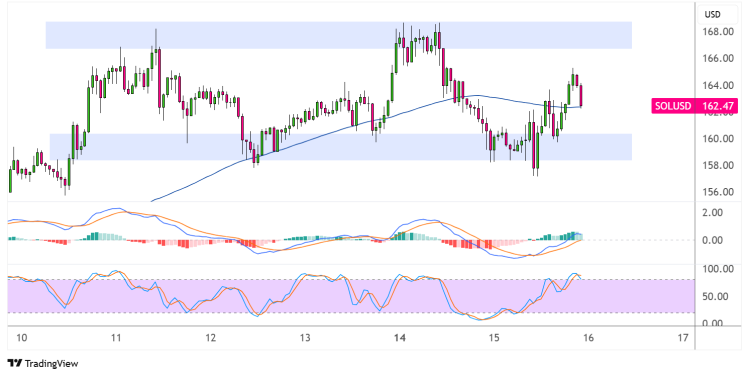Image resolution: width=749 pixels, height=375 pixels.
Task: Select the 156.00 price axis label
Action: [x=718, y=192]
